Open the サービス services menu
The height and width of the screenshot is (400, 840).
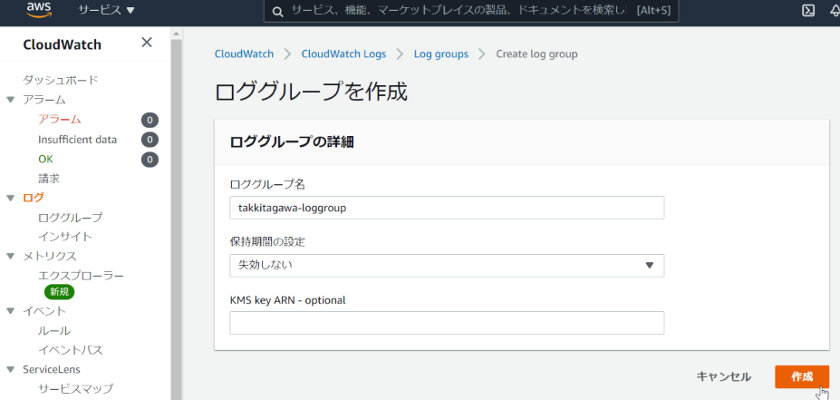point(106,10)
